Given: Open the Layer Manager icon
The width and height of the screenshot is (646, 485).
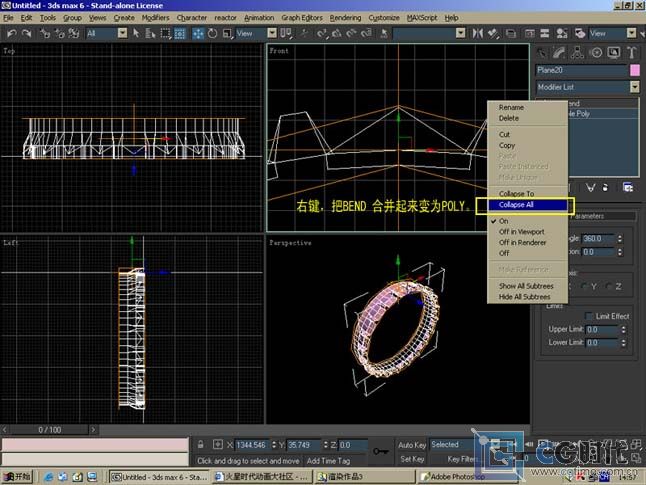Looking at the screenshot, I should click(511, 33).
